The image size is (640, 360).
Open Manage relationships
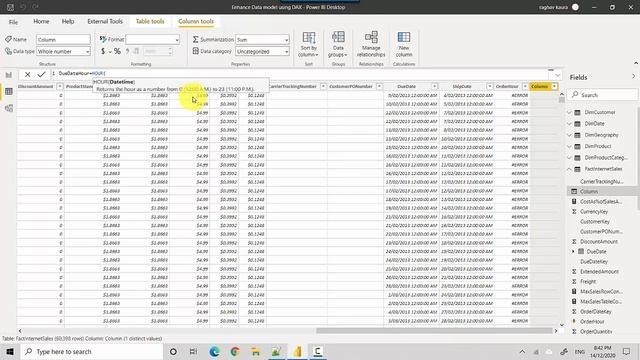371,44
